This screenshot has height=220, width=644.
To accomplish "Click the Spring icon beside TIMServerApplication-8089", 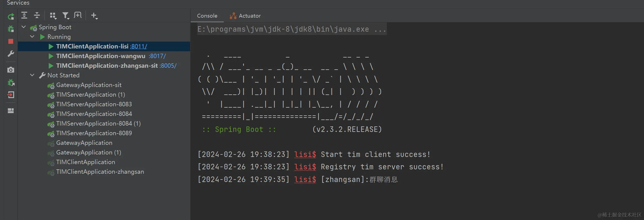I will (51, 134).
